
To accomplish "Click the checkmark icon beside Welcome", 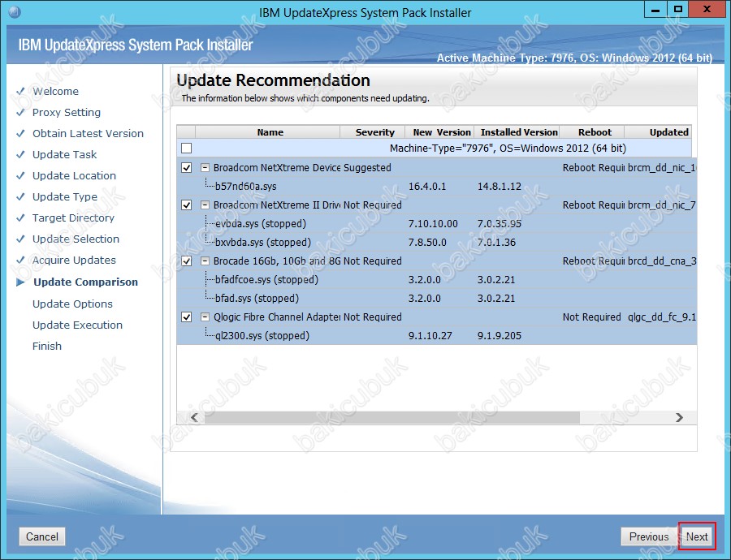I will pyautogui.click(x=20, y=91).
